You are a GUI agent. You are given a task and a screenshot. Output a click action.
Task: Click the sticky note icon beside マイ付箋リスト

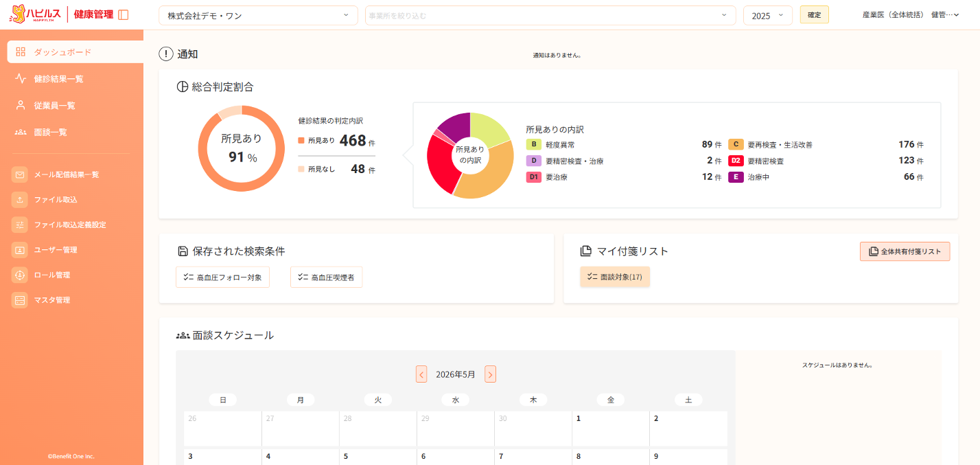(x=585, y=251)
